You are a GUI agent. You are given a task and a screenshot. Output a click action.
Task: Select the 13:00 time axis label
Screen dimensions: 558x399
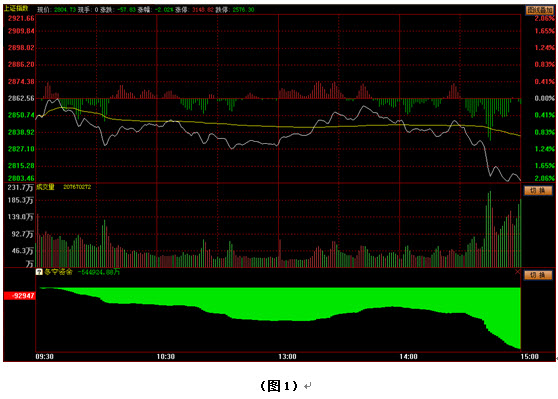click(287, 357)
